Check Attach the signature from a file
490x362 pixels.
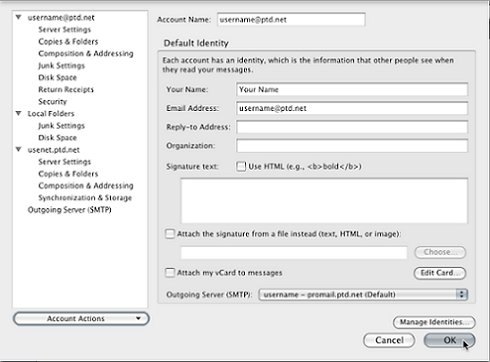170,234
